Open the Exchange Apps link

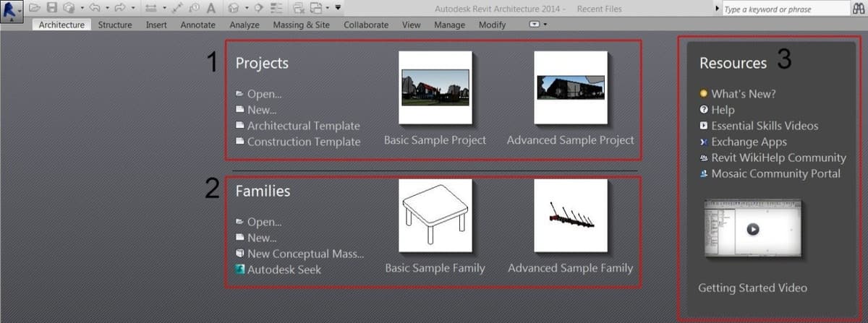coord(749,142)
